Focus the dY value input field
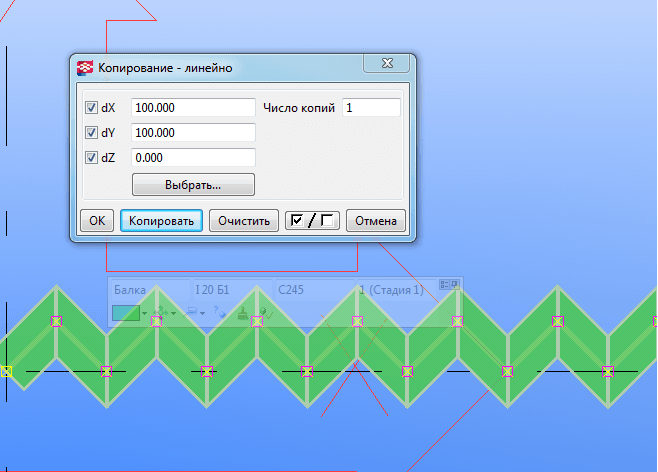Image resolution: width=658 pixels, height=472 pixels. click(193, 133)
